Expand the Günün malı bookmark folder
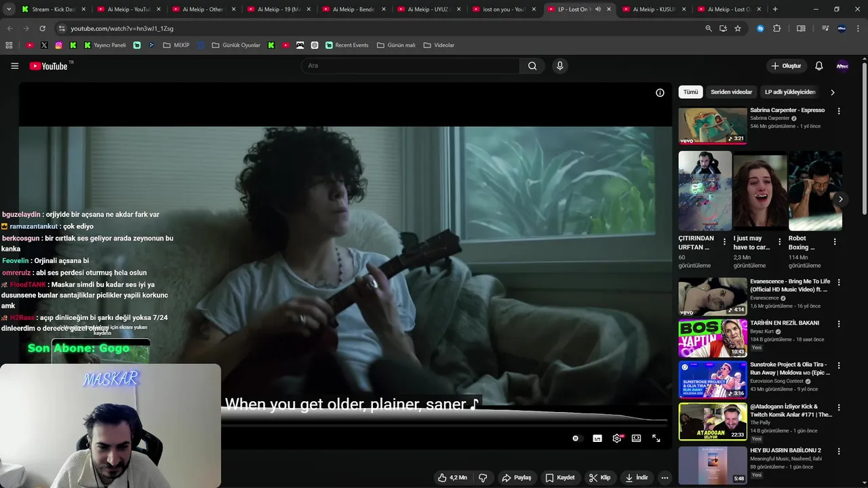The height and width of the screenshot is (488, 868). click(396, 45)
